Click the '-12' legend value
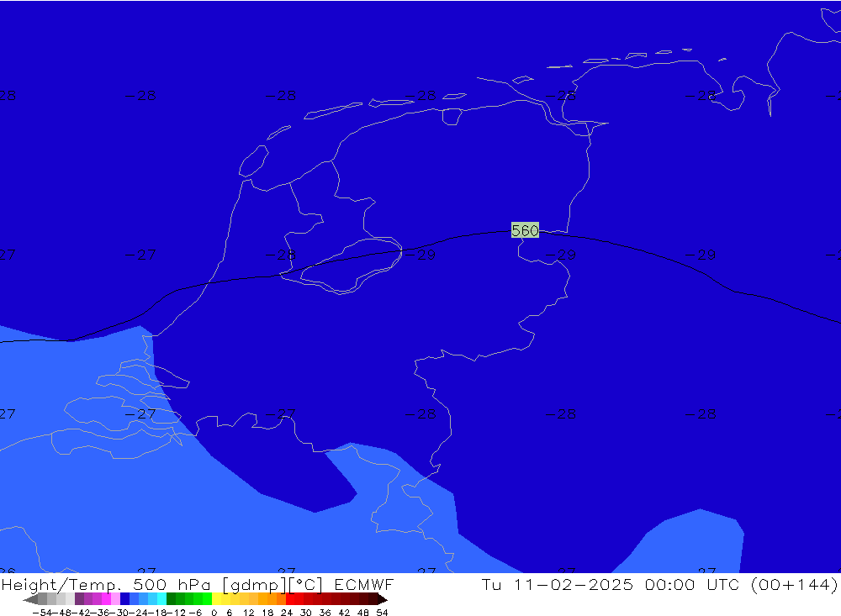The image size is (841, 616). click(x=176, y=613)
